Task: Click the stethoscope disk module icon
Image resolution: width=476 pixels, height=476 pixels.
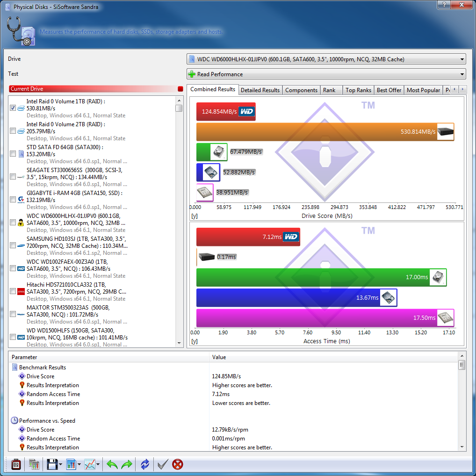Action: coord(21,31)
